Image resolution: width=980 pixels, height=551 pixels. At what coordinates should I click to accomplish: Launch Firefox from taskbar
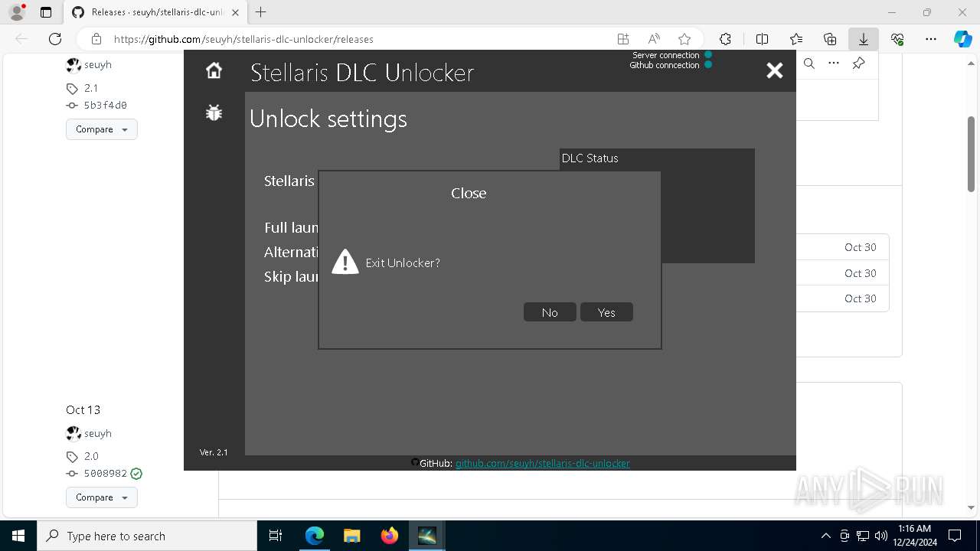click(389, 536)
